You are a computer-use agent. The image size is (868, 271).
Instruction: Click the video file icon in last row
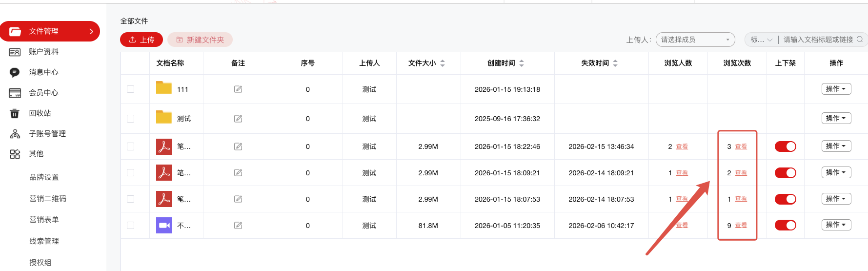coord(164,225)
